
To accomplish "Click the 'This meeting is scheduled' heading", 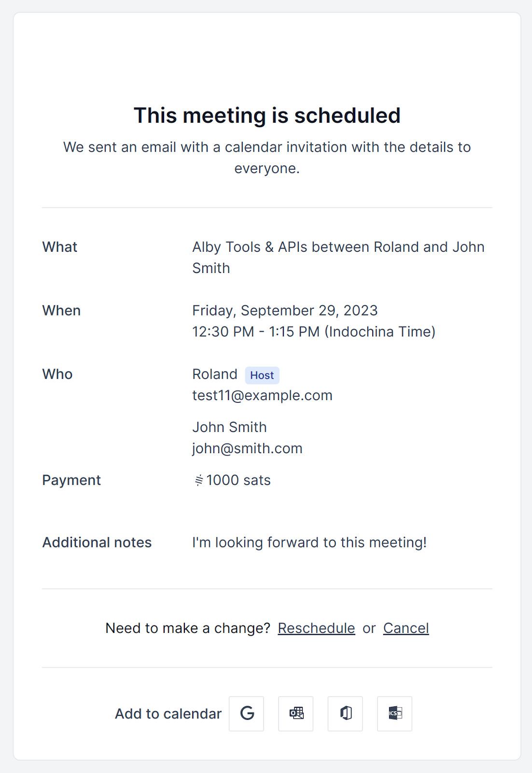I will [x=267, y=115].
